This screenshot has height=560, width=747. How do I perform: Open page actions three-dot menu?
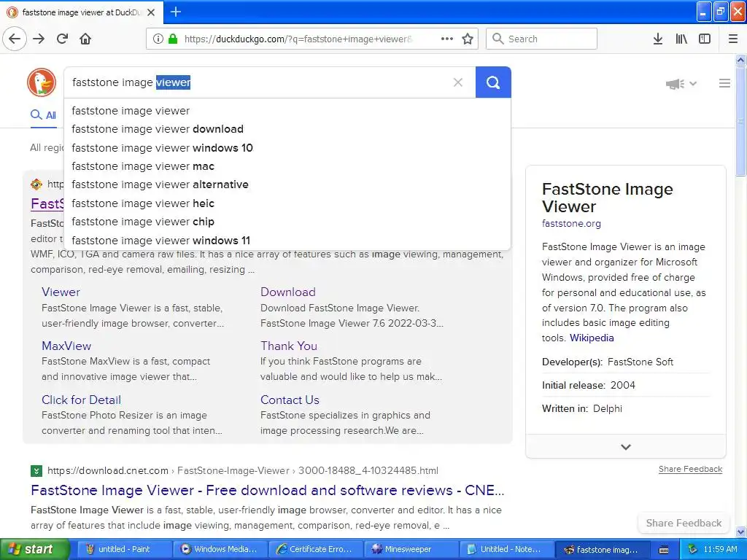pyautogui.click(x=447, y=39)
